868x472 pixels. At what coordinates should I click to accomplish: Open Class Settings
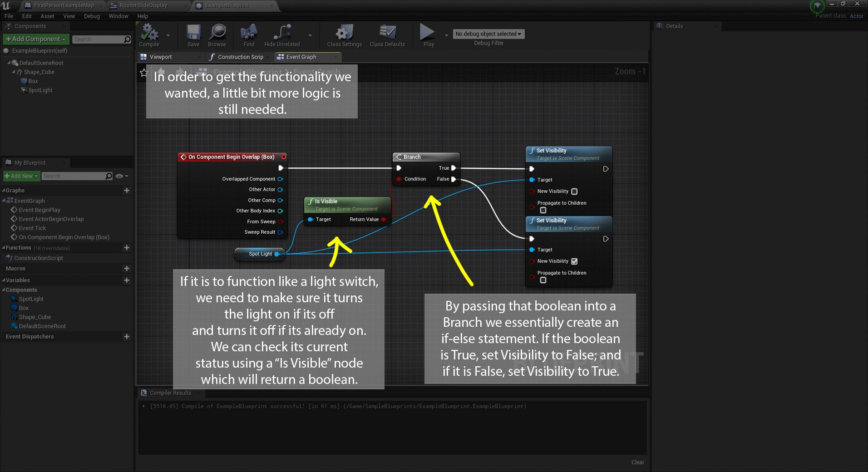coord(345,35)
